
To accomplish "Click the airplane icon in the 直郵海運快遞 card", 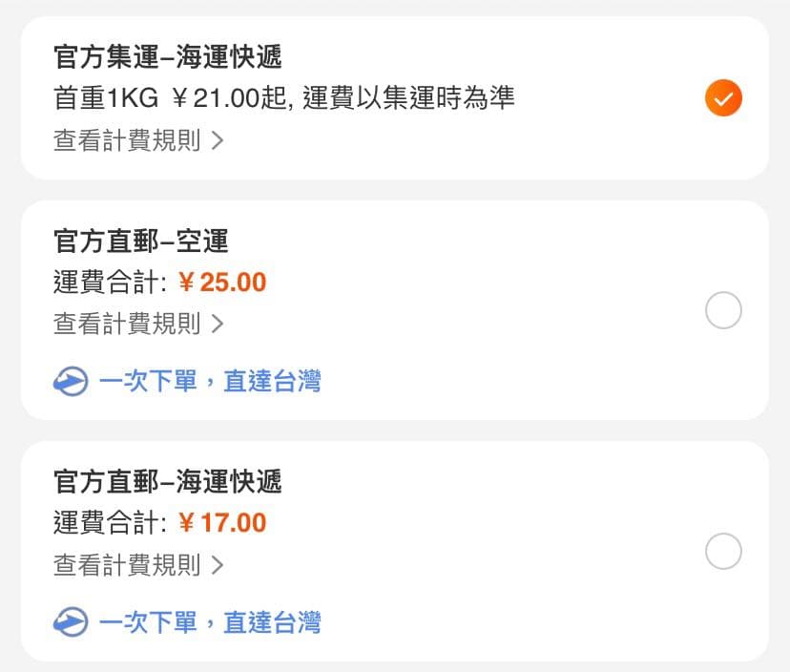I will click(71, 622).
